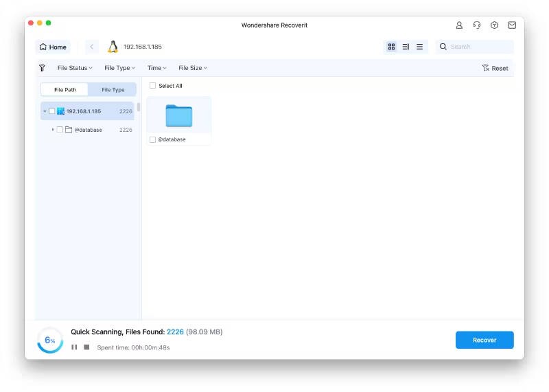Screen dimensions: 549x392
Task: Click the sidebar tree scrollbar
Action: (x=139, y=107)
